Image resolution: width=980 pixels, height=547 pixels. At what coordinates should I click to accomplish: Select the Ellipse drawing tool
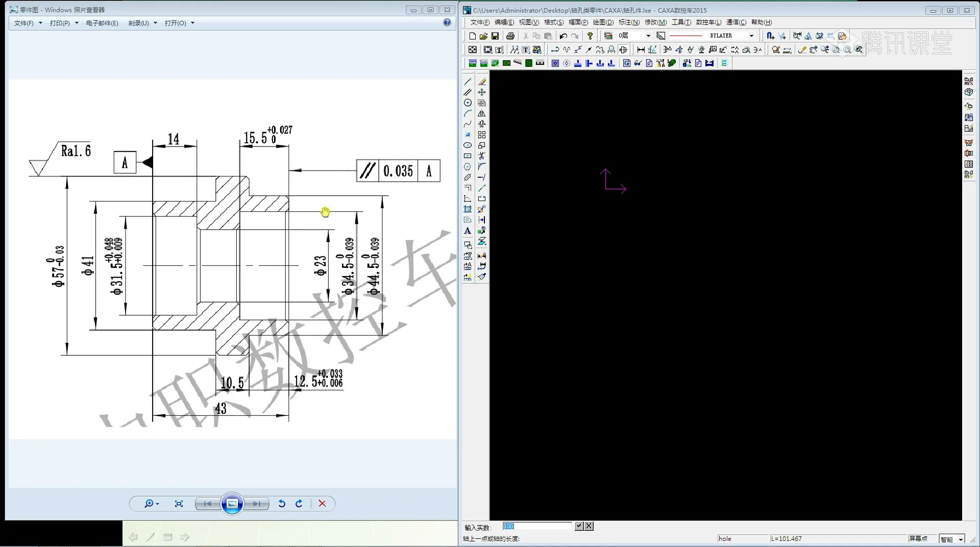(x=468, y=145)
